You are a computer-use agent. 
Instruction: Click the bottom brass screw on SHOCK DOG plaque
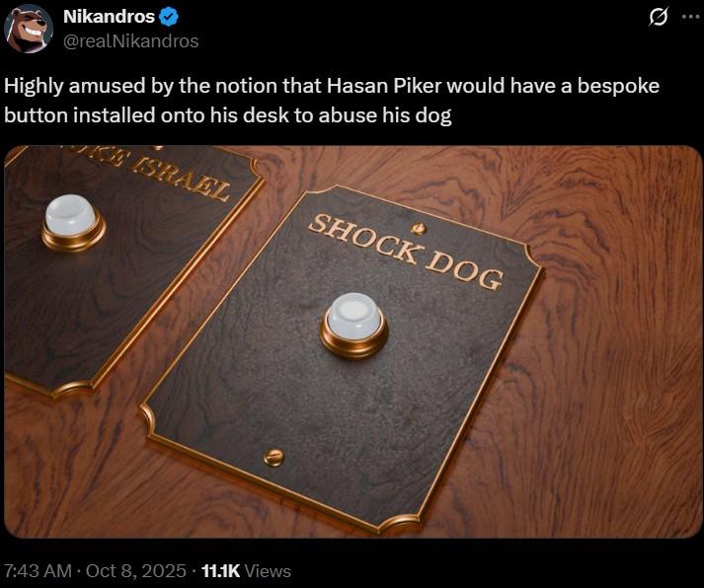tap(274, 458)
